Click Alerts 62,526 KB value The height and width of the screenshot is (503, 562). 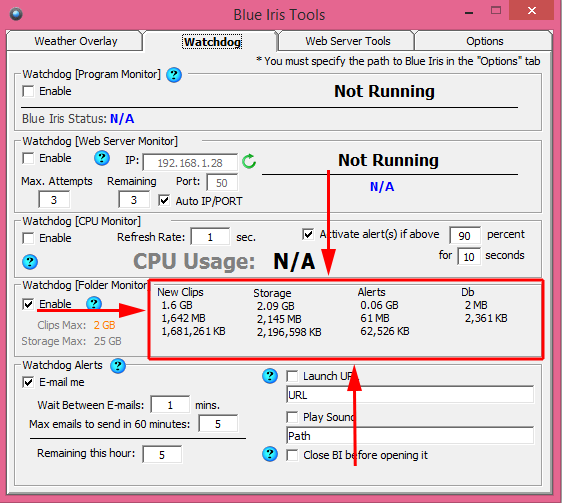coord(385,331)
